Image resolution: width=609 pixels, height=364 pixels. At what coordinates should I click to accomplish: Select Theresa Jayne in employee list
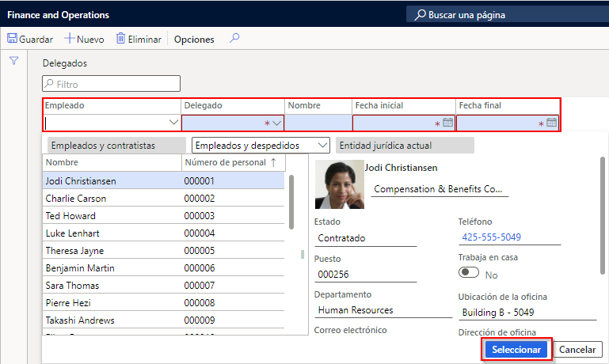click(x=70, y=251)
